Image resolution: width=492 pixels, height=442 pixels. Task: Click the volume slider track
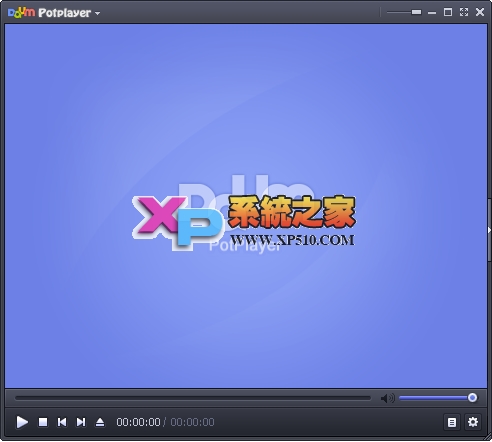438,398
